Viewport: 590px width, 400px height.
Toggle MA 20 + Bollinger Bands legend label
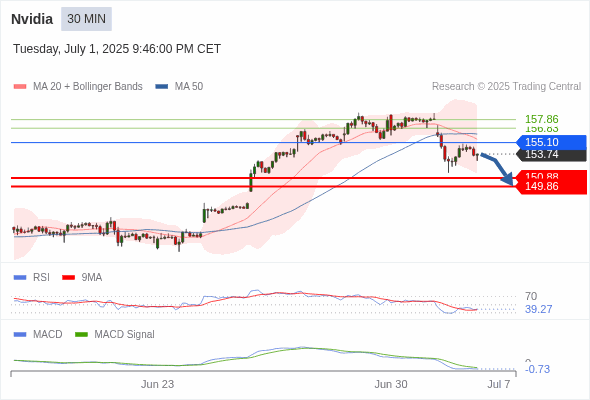coord(88,87)
